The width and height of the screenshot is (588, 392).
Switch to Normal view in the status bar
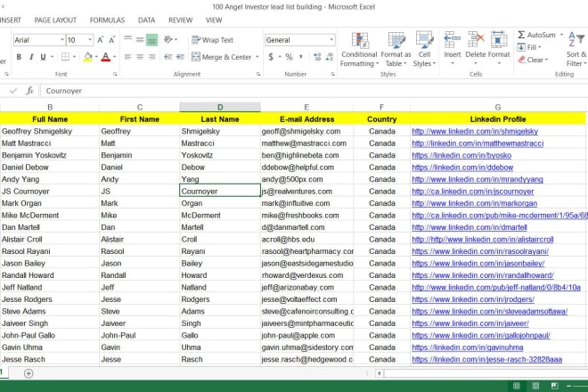pos(517,386)
